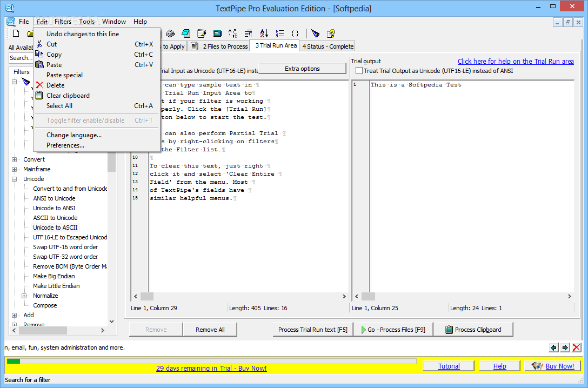Click the Extra options button

(302, 69)
